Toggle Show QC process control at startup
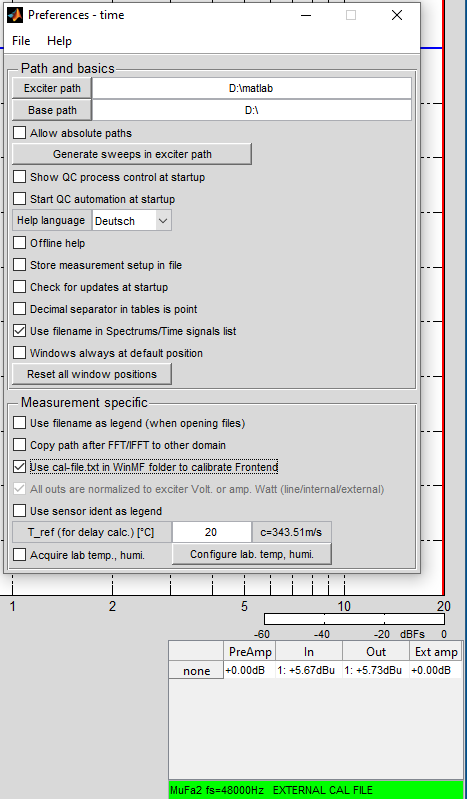 coord(19,177)
